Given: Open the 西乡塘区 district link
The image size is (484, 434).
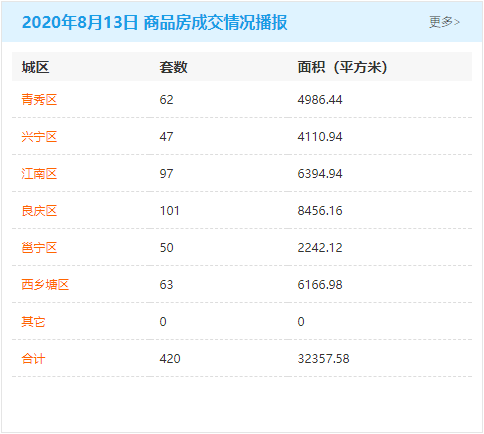Looking at the screenshot, I should [x=45, y=284].
